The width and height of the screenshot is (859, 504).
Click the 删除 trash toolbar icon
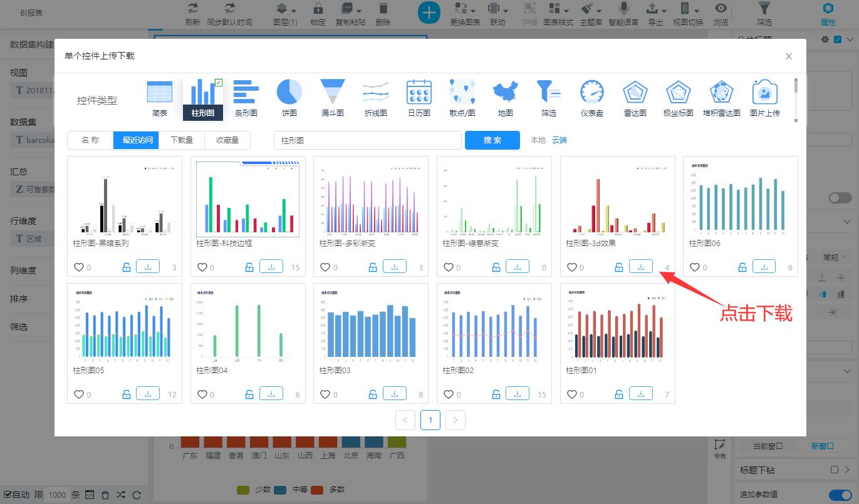point(383,9)
